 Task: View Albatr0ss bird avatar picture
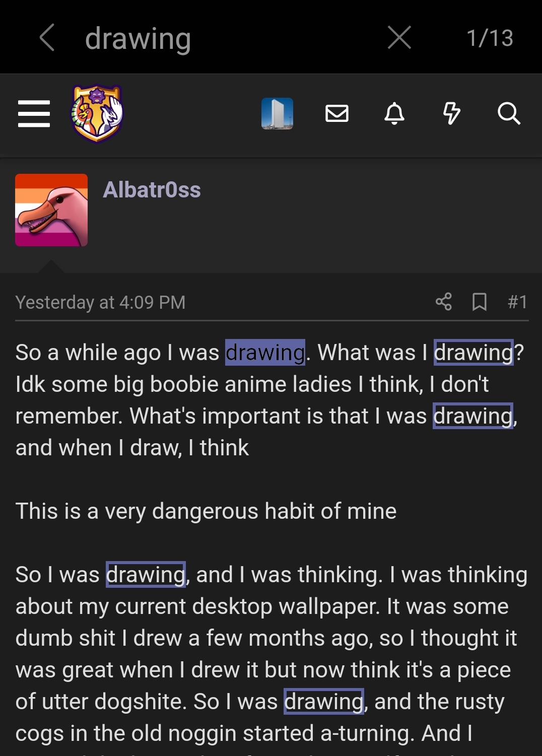tap(51, 210)
